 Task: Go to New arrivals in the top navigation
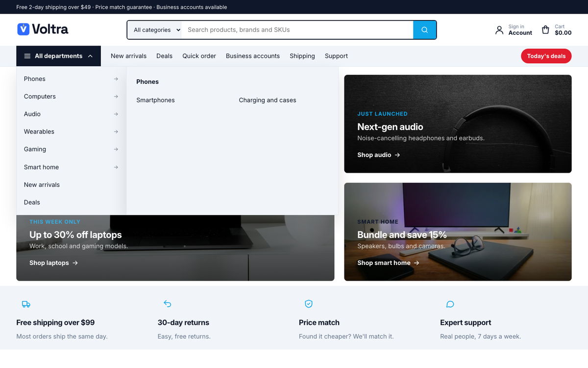pyautogui.click(x=128, y=56)
